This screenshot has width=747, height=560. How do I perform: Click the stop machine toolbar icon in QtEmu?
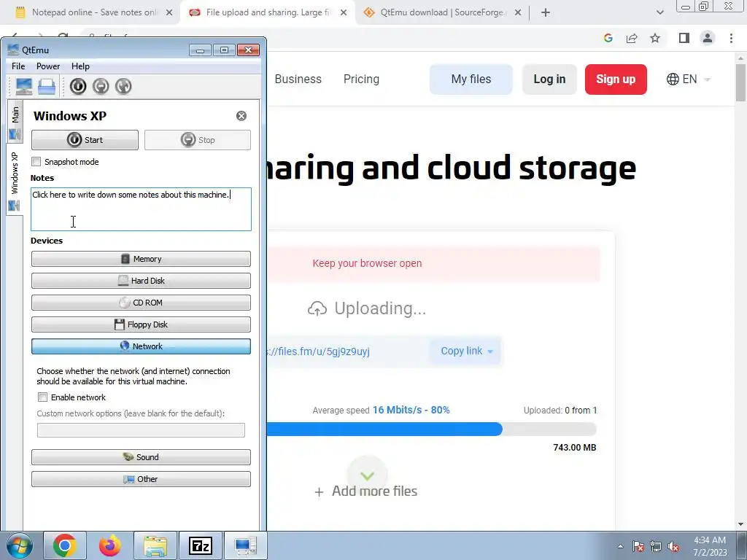(101, 86)
